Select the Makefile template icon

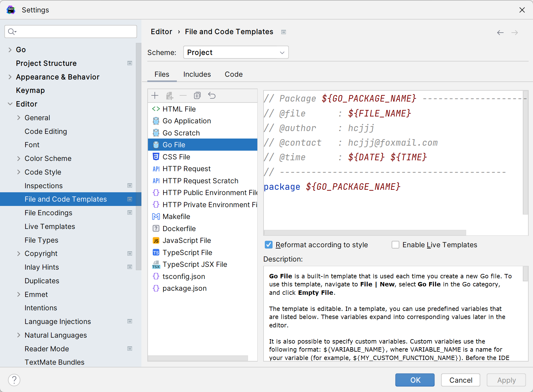(156, 217)
